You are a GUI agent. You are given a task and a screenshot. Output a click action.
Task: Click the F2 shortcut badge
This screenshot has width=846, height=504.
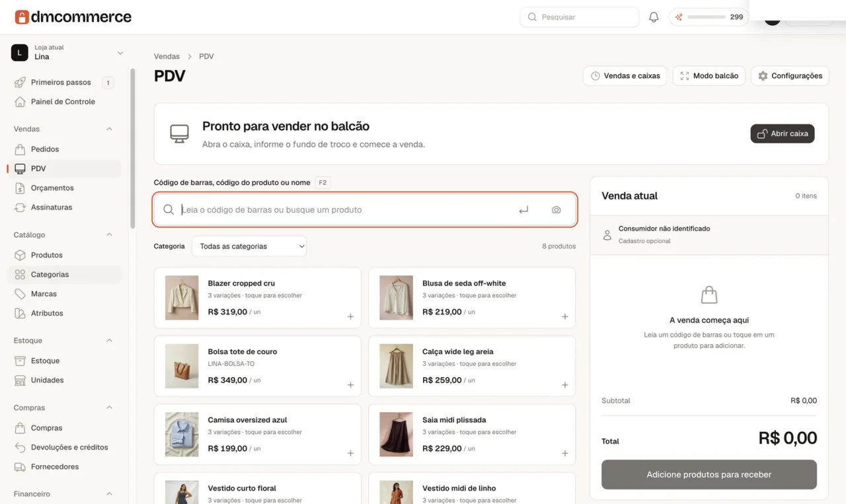coord(323,182)
